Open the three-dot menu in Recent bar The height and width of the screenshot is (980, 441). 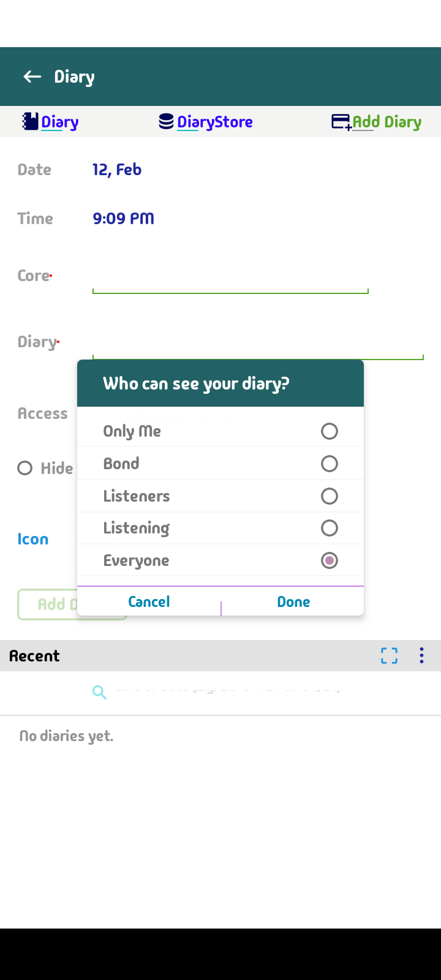tap(421, 655)
